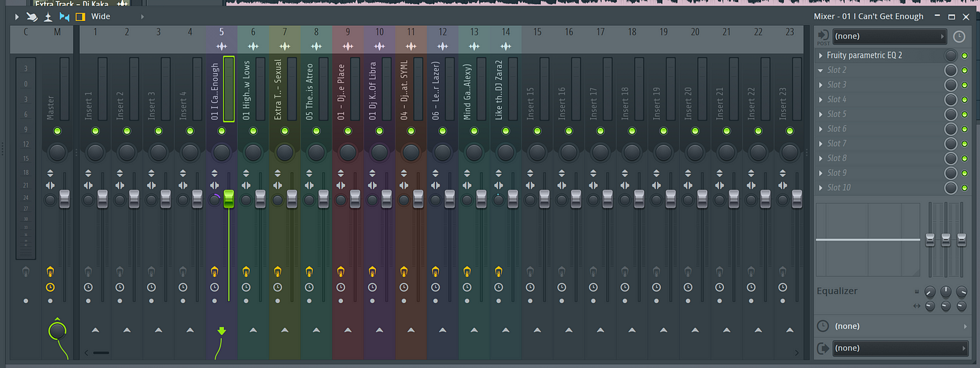Click the mixer horizontal scrollbar handle
The height and width of the screenshot is (368, 980).
click(x=101, y=353)
